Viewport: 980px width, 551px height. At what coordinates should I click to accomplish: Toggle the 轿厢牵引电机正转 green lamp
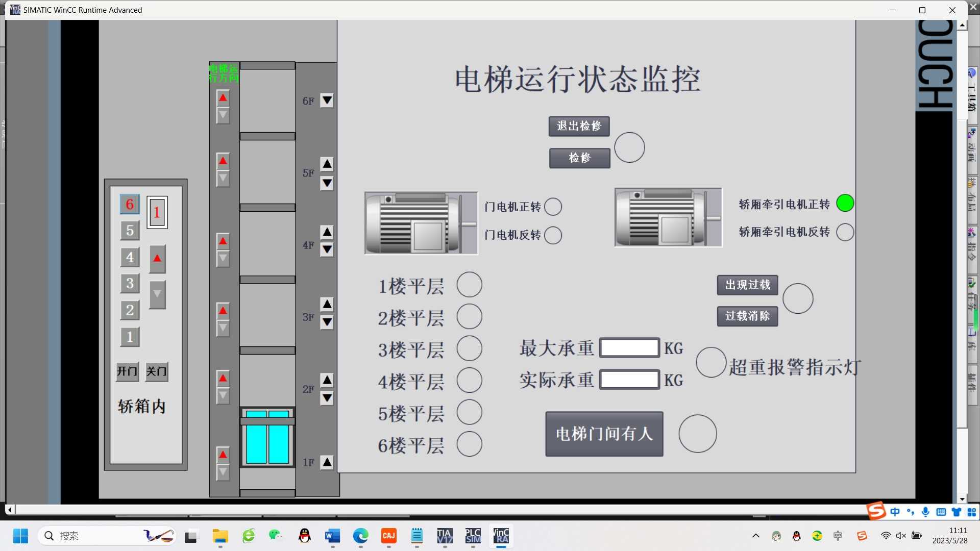pos(845,203)
